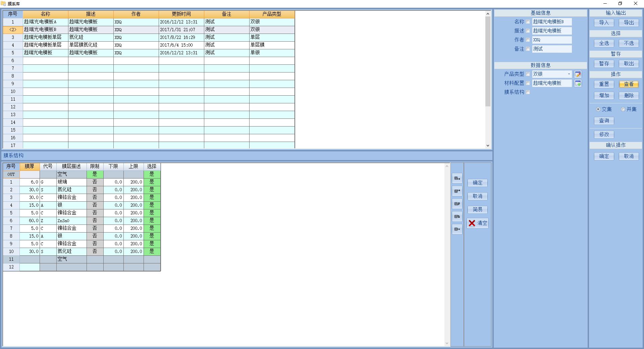Click the 增加 button
This screenshot has height=349, width=644.
point(604,96)
